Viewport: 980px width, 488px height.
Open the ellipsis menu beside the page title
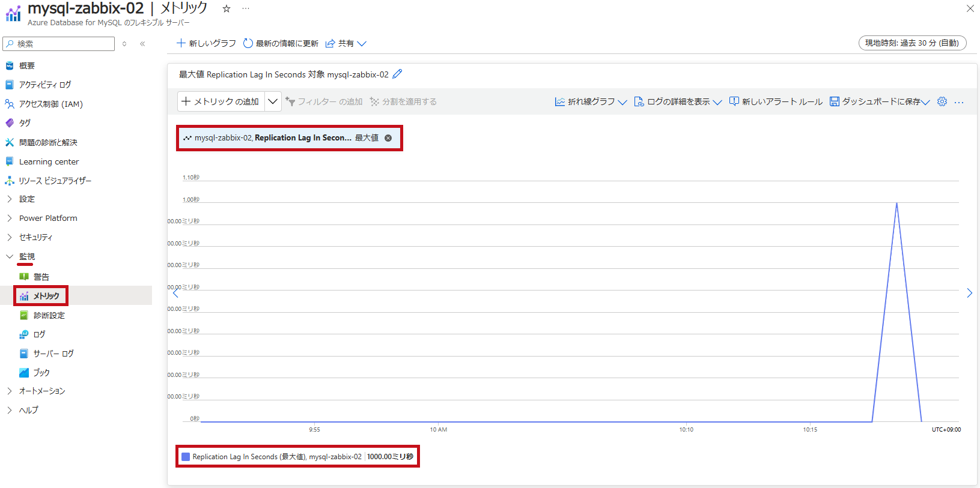246,9
